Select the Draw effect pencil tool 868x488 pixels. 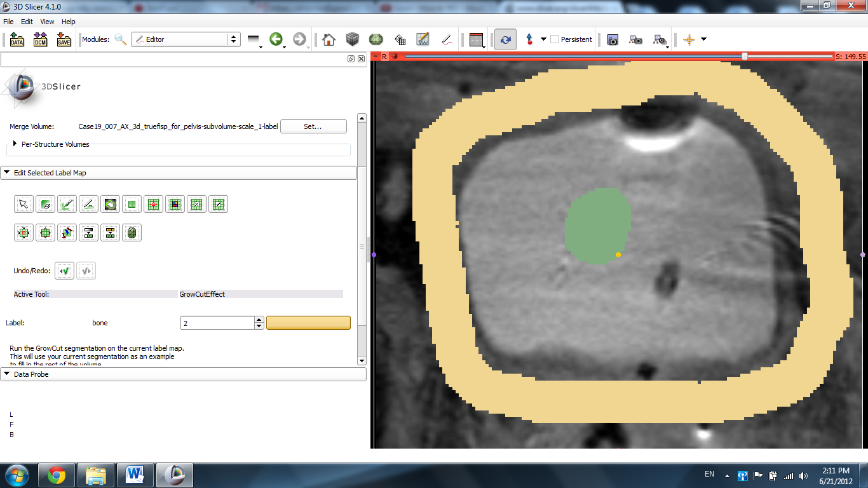(88, 204)
